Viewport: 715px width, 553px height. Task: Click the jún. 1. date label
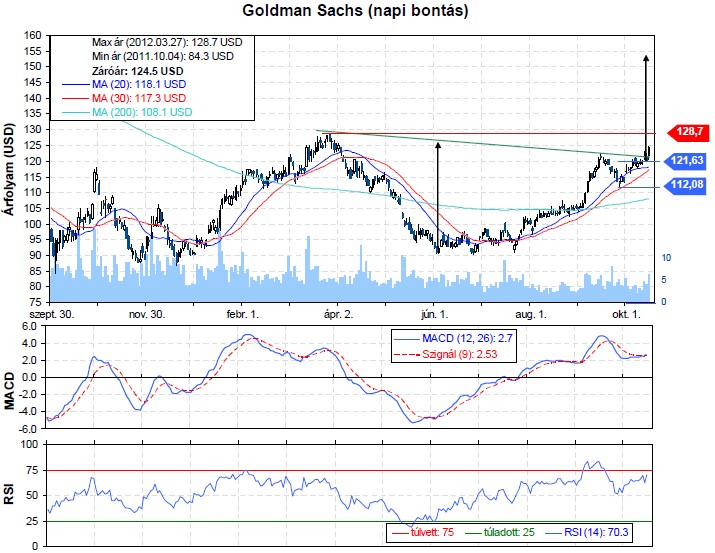(x=435, y=315)
